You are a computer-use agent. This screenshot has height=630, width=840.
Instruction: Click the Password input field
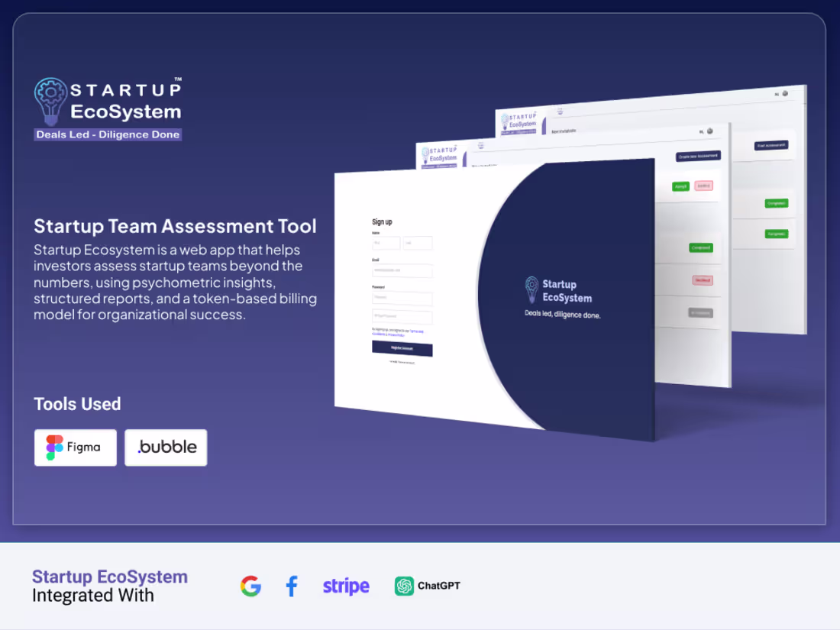point(402,299)
